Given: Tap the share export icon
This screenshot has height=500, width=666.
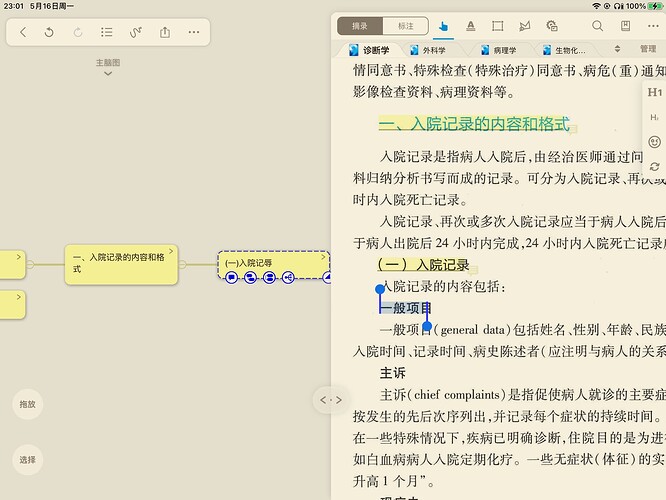Looking at the screenshot, I should 165,32.
